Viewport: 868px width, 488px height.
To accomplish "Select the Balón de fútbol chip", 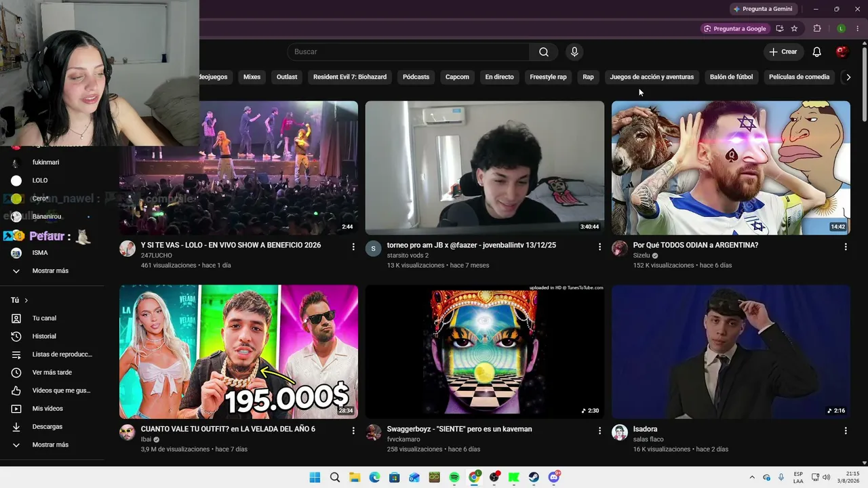I will (731, 77).
